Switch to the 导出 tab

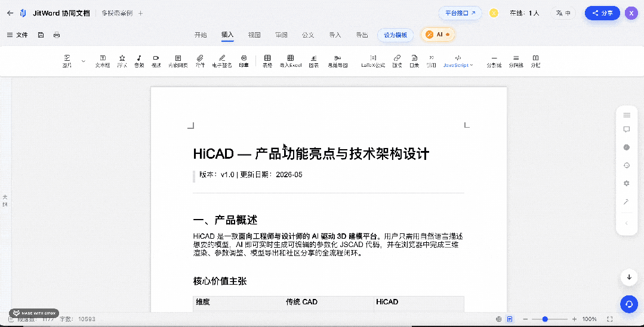point(362,35)
